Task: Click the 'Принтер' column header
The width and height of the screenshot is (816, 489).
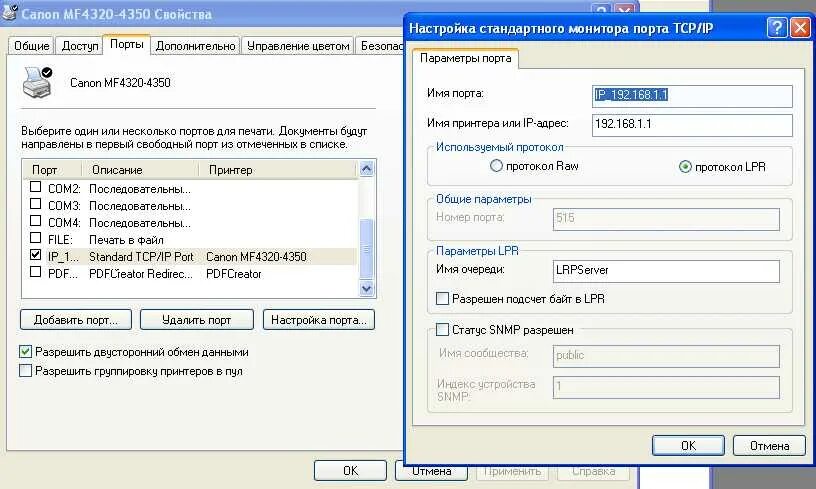Action: [278, 170]
